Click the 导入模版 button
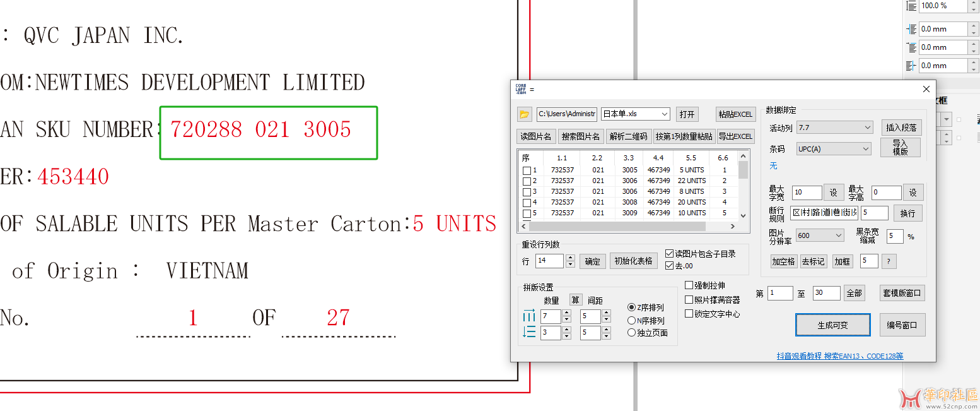980x411 pixels. (x=901, y=148)
